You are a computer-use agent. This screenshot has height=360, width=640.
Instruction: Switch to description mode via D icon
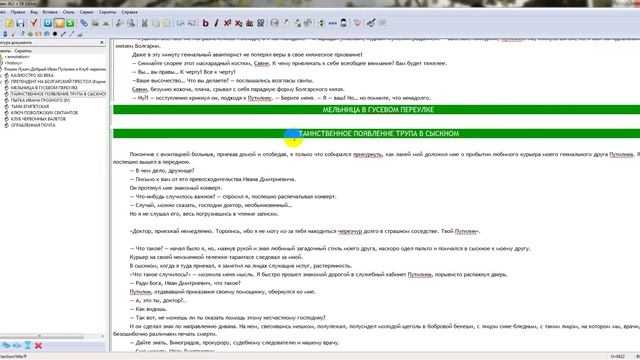48,23
